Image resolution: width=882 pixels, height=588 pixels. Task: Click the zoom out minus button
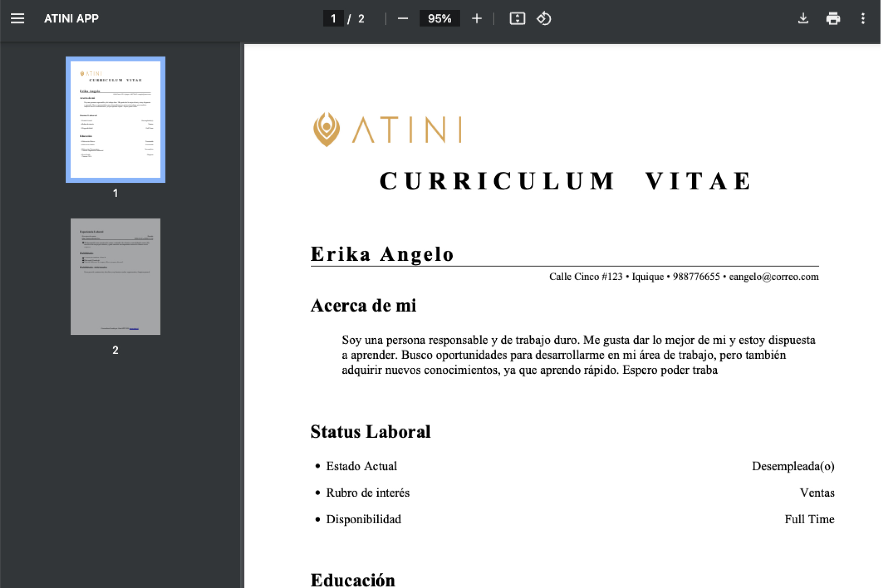click(x=402, y=18)
